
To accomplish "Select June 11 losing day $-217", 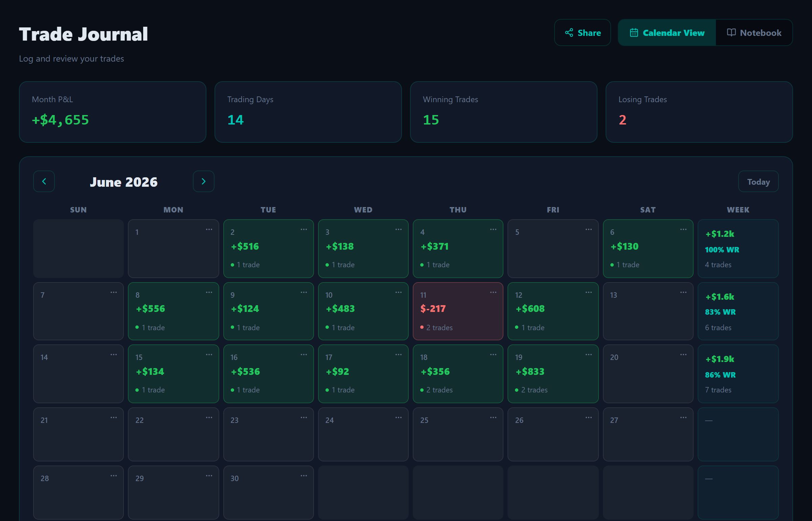I will tap(458, 311).
